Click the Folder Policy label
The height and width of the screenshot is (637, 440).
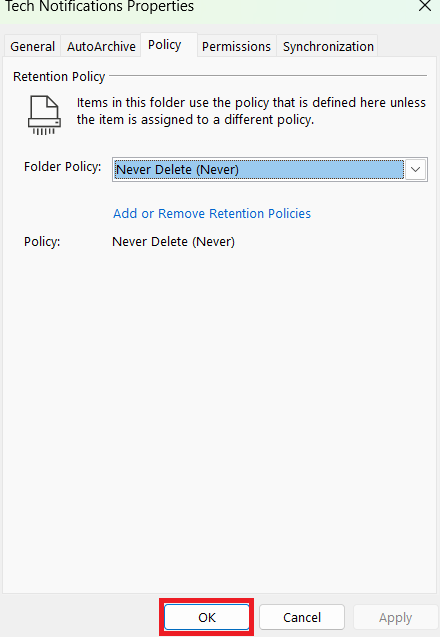(63, 167)
